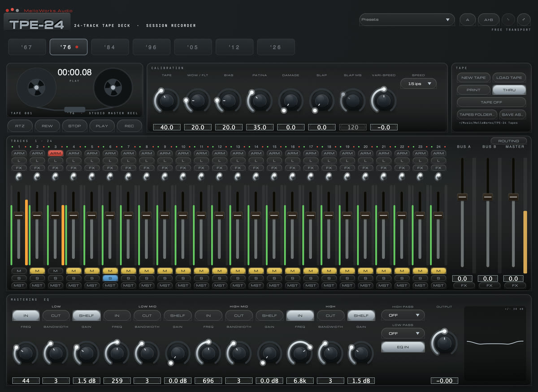
Task: Click the PLAY transport button
Action: 102,126
